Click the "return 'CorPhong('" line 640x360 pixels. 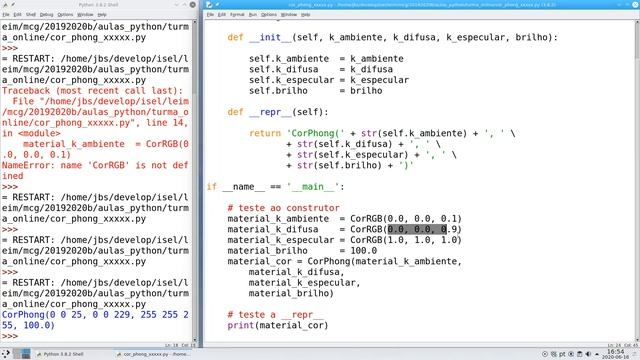(x=382, y=133)
